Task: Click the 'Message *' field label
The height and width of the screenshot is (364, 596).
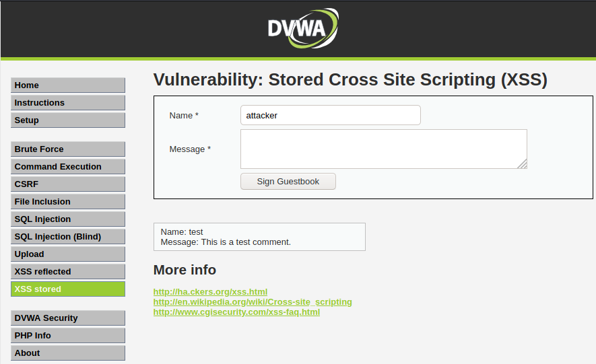Action: [190, 149]
